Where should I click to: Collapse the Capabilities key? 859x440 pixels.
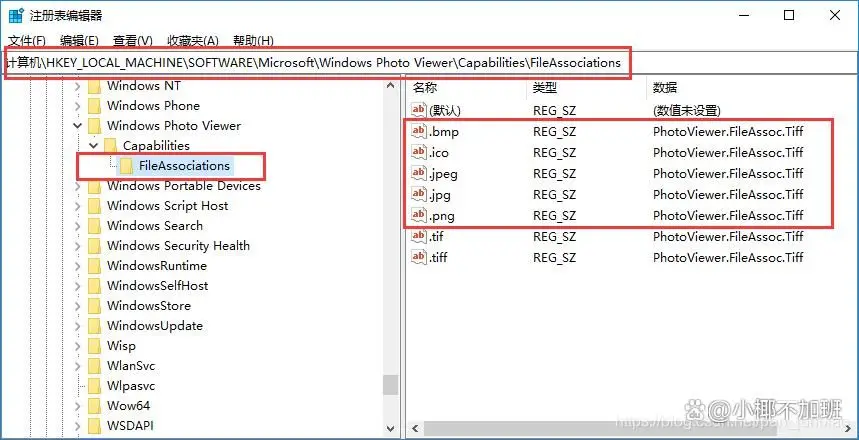(94, 146)
